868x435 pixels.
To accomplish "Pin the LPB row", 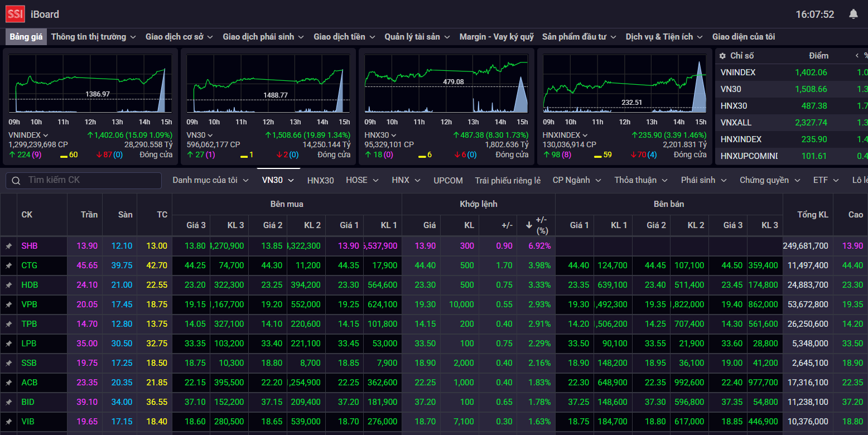I will coord(8,344).
